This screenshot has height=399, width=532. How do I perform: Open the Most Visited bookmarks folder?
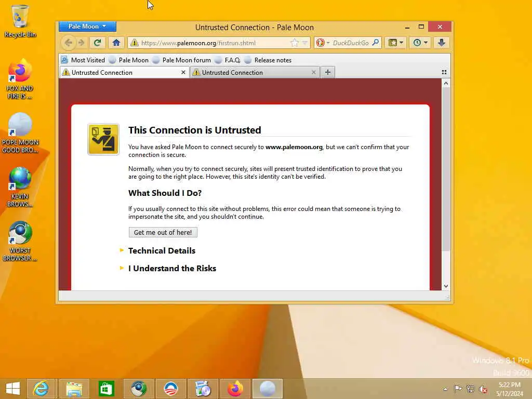[83, 60]
